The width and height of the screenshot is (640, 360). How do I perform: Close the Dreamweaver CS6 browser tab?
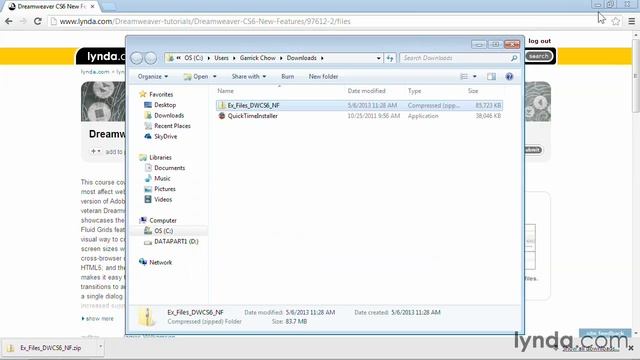[93, 7]
